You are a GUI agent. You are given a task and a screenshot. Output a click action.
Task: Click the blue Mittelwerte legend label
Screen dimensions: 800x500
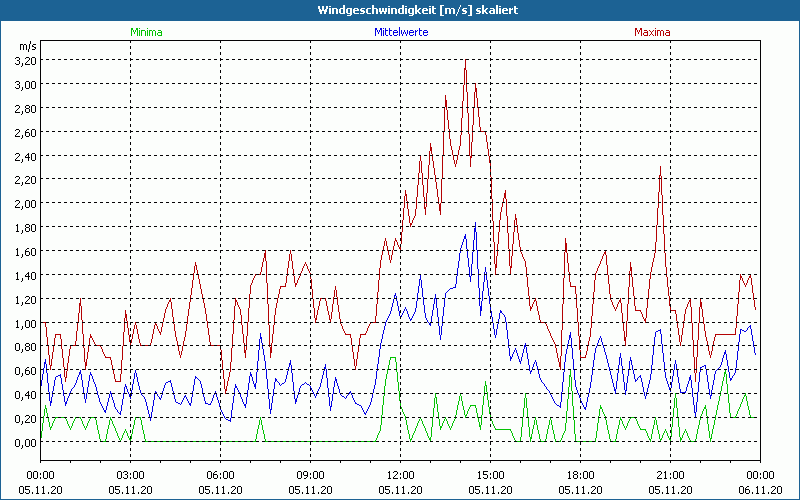(401, 32)
